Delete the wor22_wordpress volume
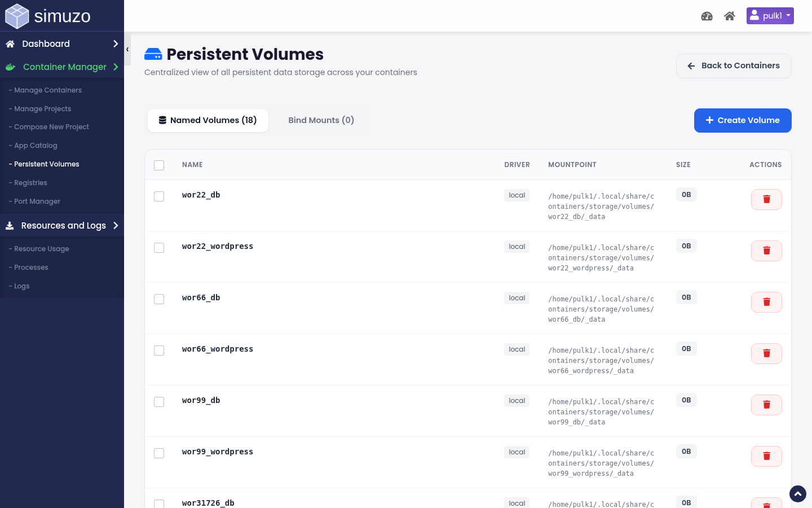The height and width of the screenshot is (508, 812). click(766, 251)
